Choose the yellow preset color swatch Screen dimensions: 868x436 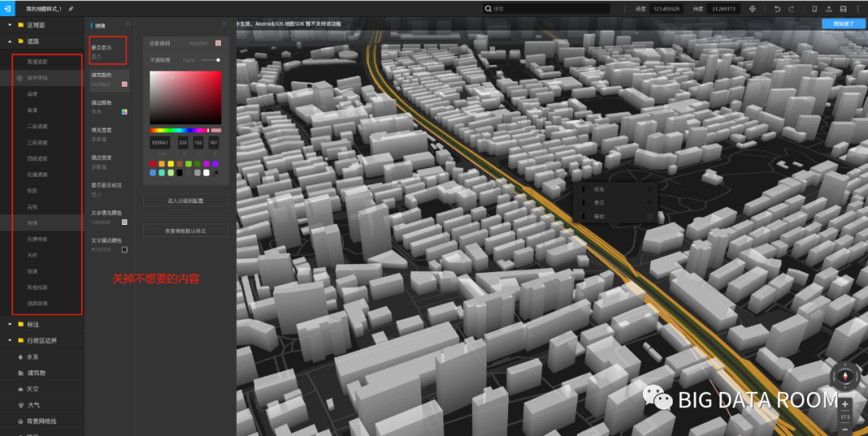coord(170,164)
